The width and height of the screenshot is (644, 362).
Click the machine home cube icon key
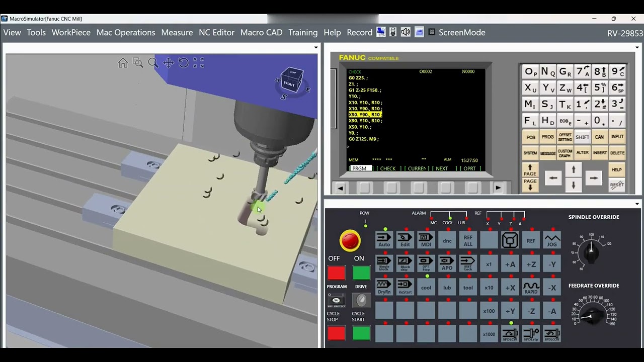[x=510, y=240]
